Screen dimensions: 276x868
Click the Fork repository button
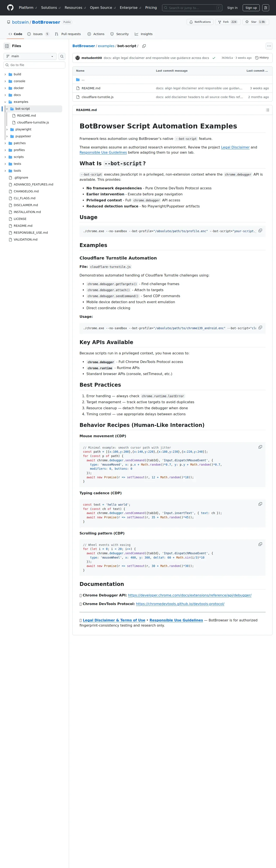[x=228, y=22]
